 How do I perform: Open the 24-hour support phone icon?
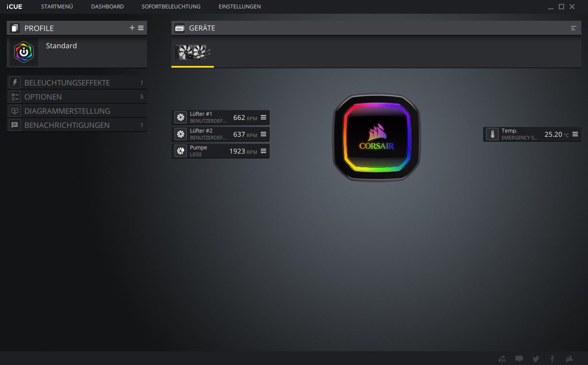502,359
